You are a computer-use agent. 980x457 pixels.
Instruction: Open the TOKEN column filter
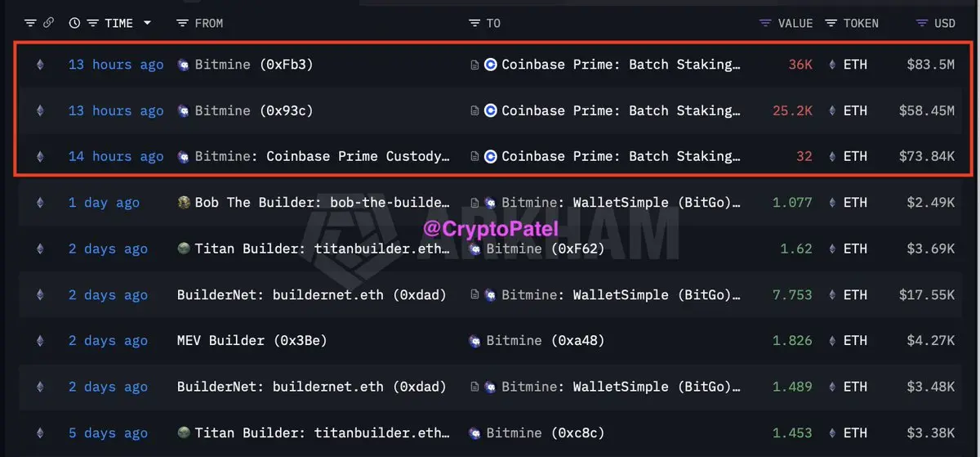831,23
